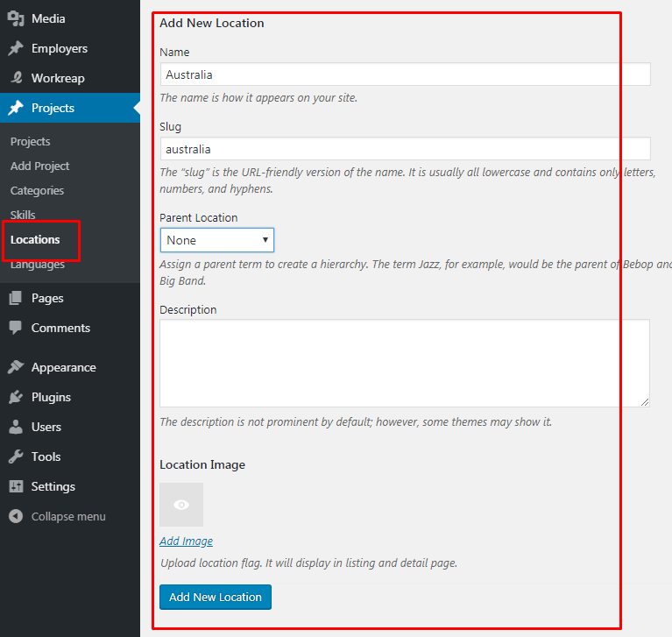Click the Appearance paintbrush icon

[x=16, y=367]
